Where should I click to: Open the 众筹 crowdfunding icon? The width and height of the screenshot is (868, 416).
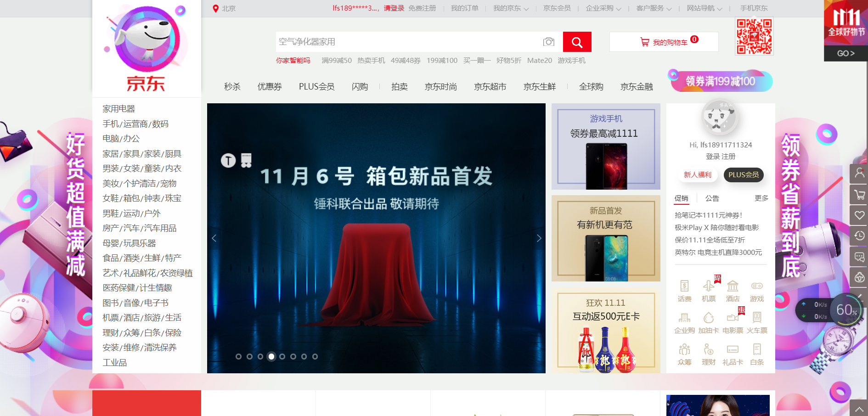click(x=684, y=349)
